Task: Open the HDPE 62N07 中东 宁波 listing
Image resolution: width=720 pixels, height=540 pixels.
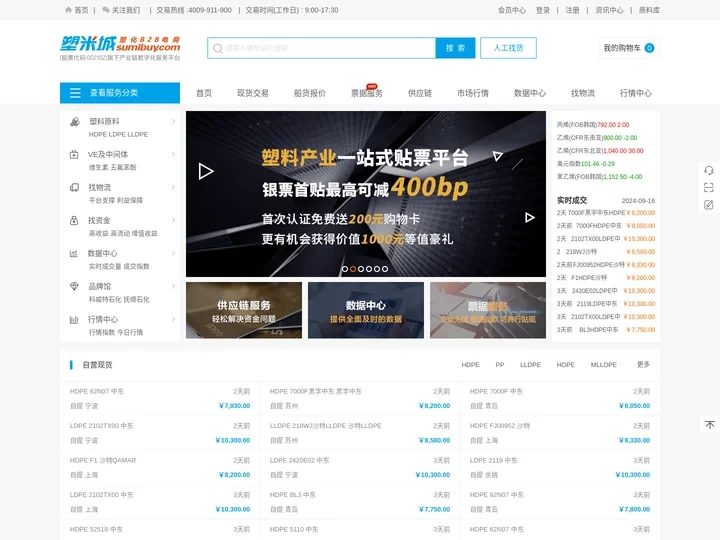Action: point(160,399)
